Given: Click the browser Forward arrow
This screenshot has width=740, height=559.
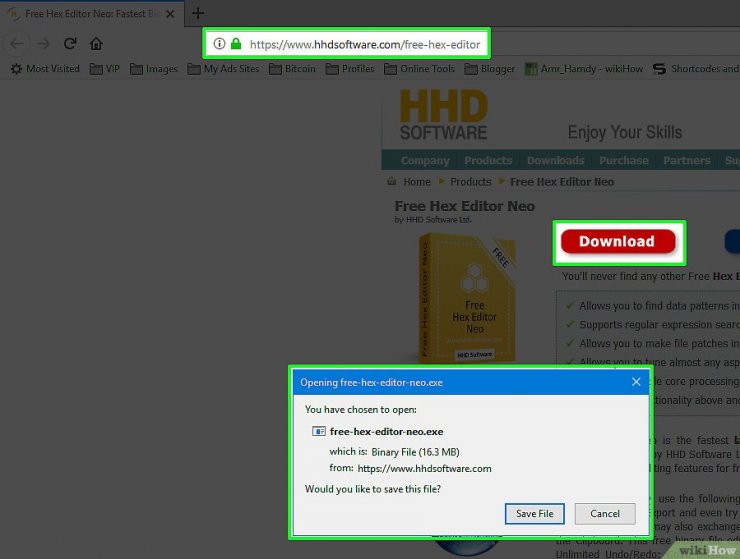Looking at the screenshot, I should click(43, 44).
